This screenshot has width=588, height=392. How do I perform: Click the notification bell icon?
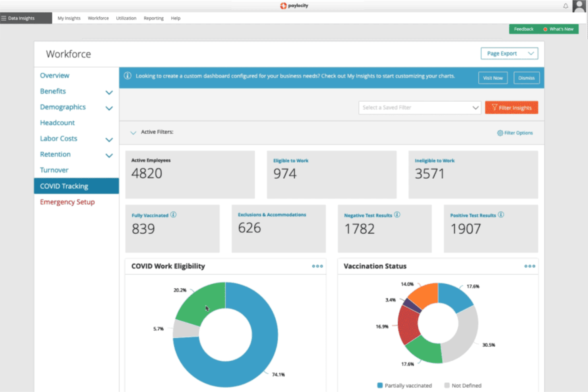[565, 6]
